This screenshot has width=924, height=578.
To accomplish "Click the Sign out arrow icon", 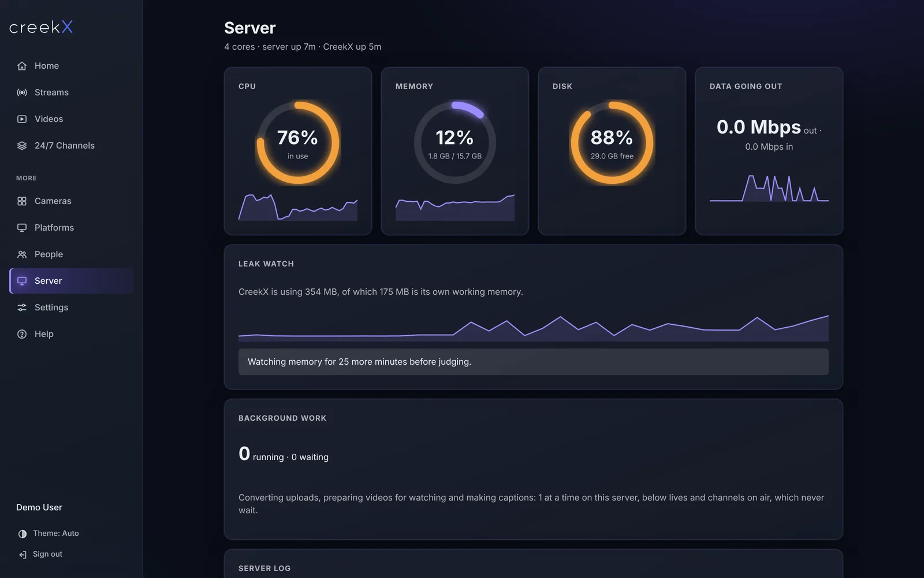I will (23, 554).
